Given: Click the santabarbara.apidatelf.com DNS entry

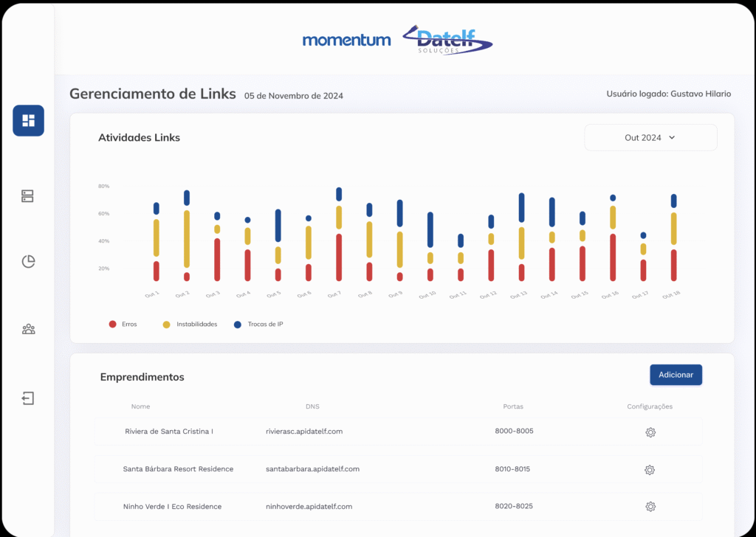Looking at the screenshot, I should [312, 468].
